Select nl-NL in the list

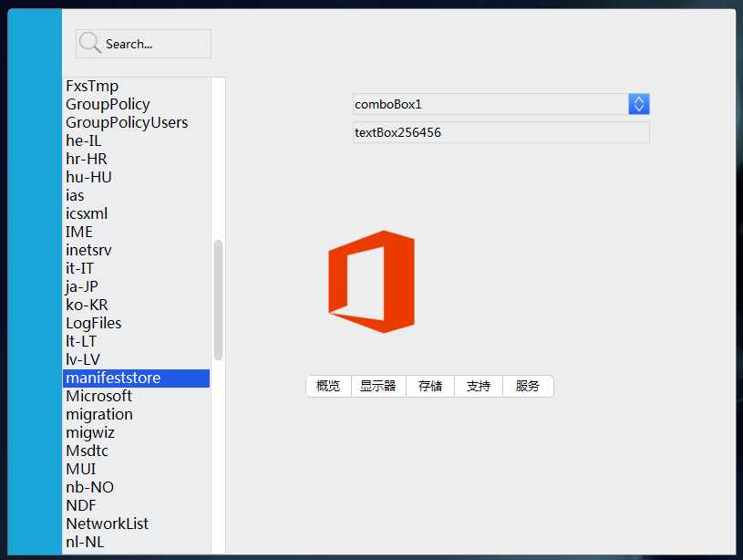pyautogui.click(x=136, y=543)
